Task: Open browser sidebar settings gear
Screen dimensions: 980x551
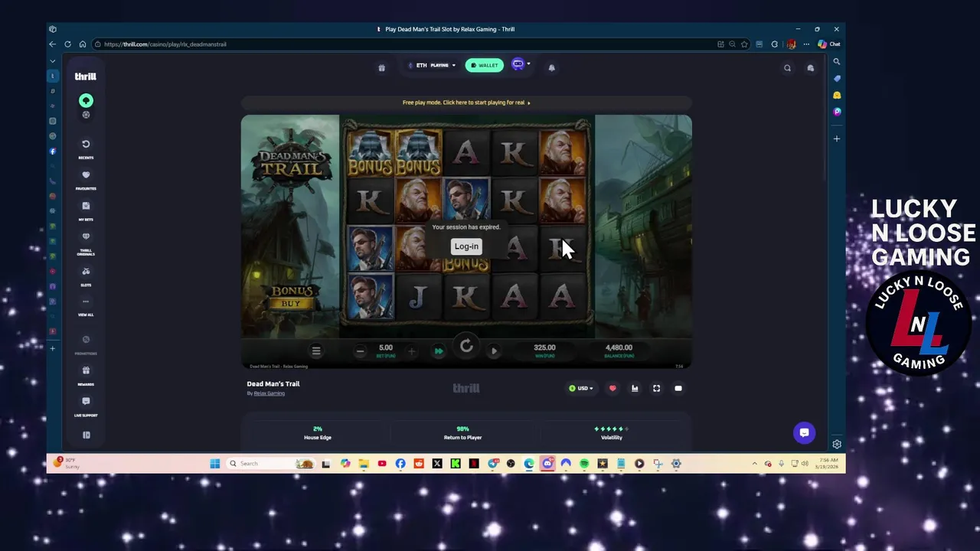Action: pos(837,444)
